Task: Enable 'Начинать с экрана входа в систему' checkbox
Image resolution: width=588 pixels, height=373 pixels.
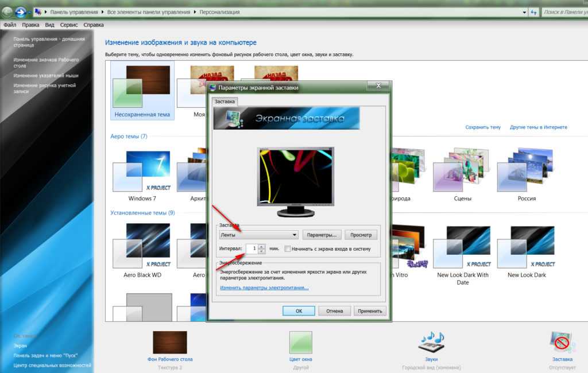Action: point(287,249)
